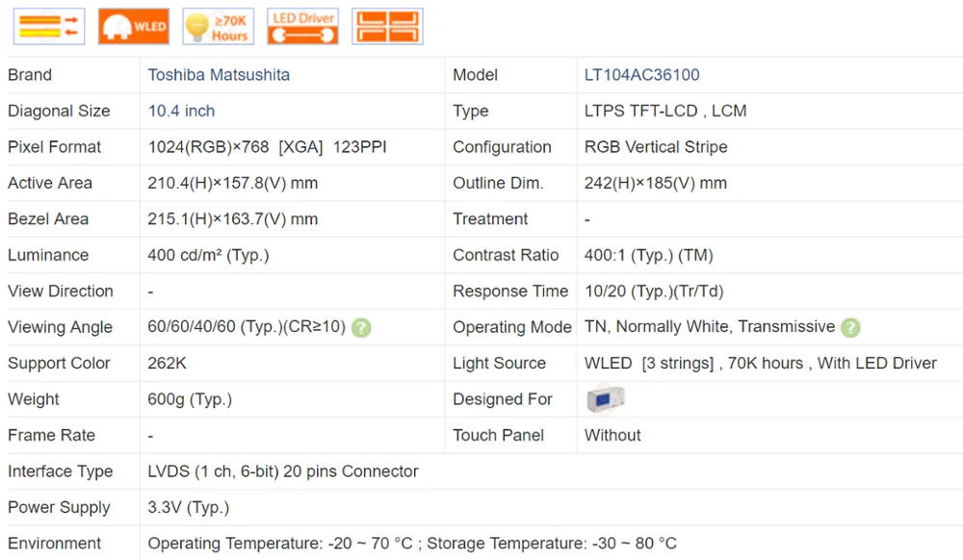Select the 215.1(H)×163.7(V) mm bezel area

(x=233, y=219)
